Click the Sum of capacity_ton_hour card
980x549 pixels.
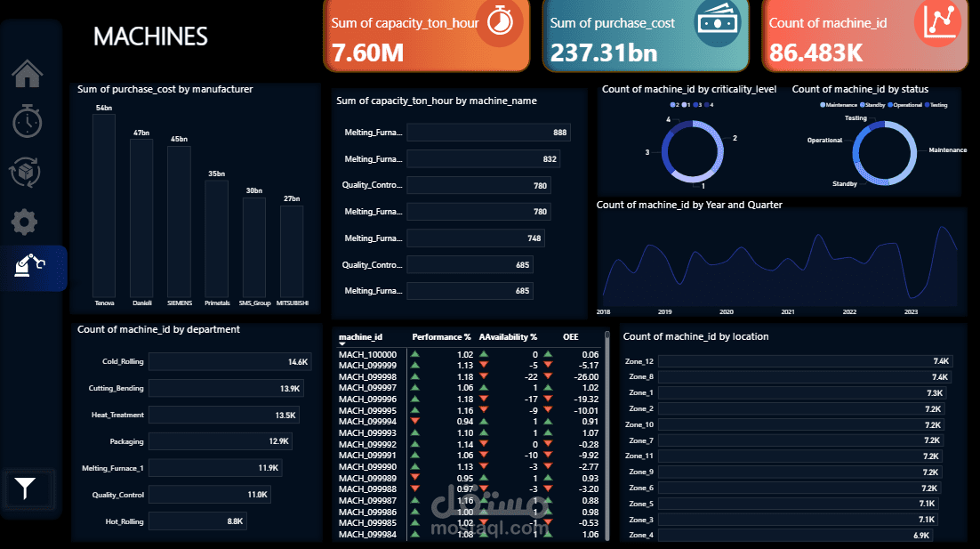427,35
